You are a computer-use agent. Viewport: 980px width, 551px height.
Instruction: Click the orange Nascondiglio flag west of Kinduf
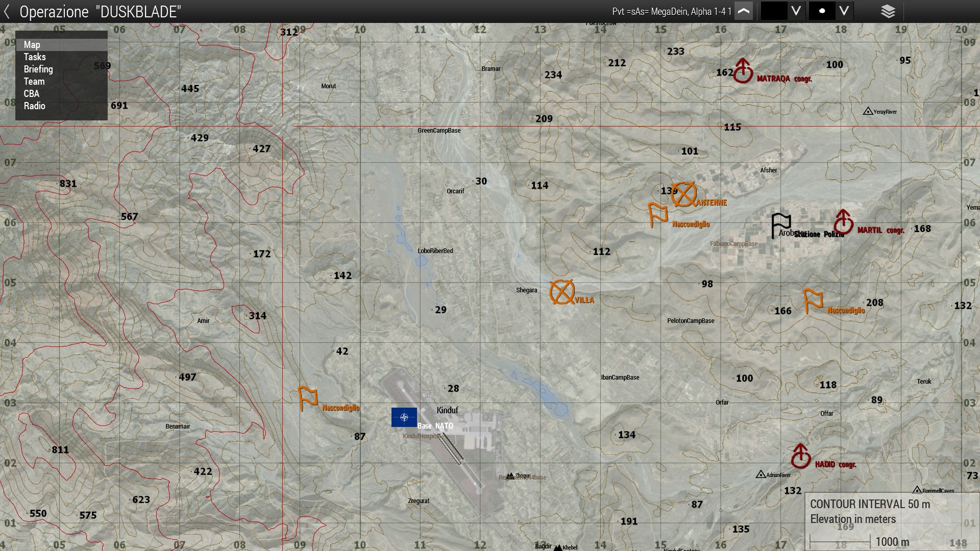click(x=308, y=398)
